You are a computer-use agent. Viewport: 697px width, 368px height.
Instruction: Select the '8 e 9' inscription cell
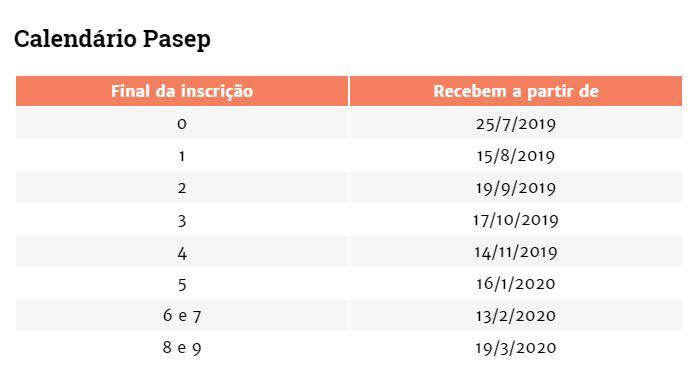pos(182,348)
